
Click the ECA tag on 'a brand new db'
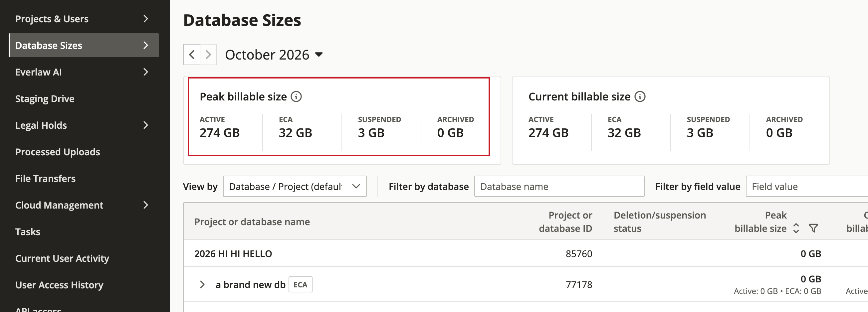pyautogui.click(x=300, y=285)
